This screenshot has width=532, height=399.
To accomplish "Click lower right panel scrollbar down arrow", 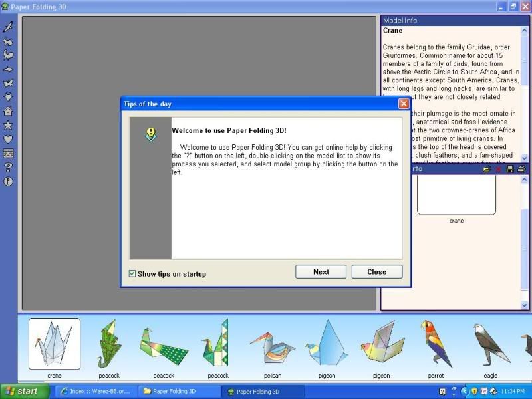I will click(524, 305).
